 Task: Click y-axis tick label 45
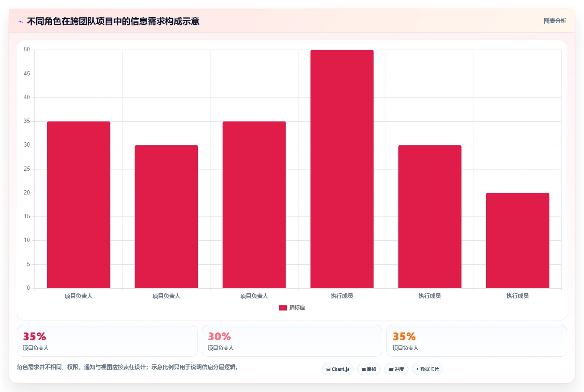pyautogui.click(x=27, y=74)
